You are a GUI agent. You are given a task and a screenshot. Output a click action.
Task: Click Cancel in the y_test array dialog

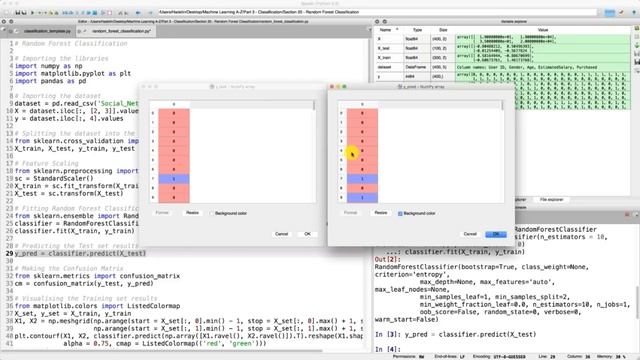(282, 234)
